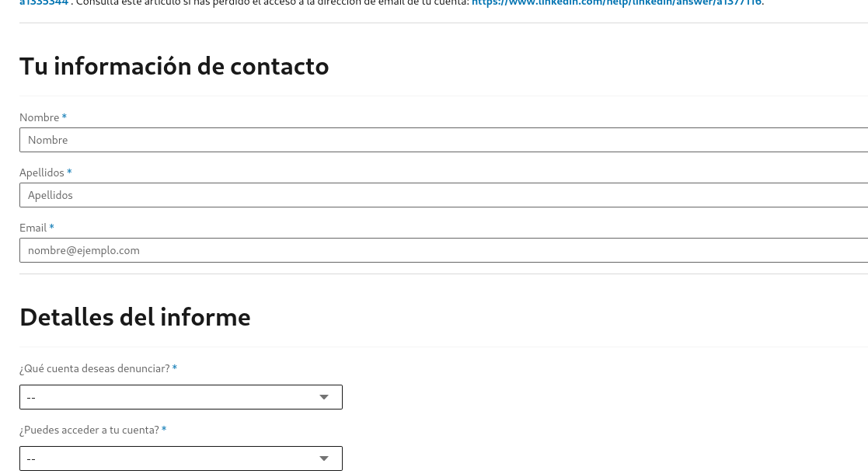Click the 'Tu información de contacto' heading

[174, 66]
